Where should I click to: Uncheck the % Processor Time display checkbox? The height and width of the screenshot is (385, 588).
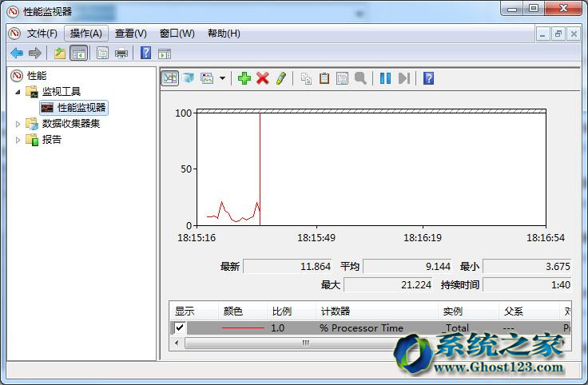pos(180,327)
